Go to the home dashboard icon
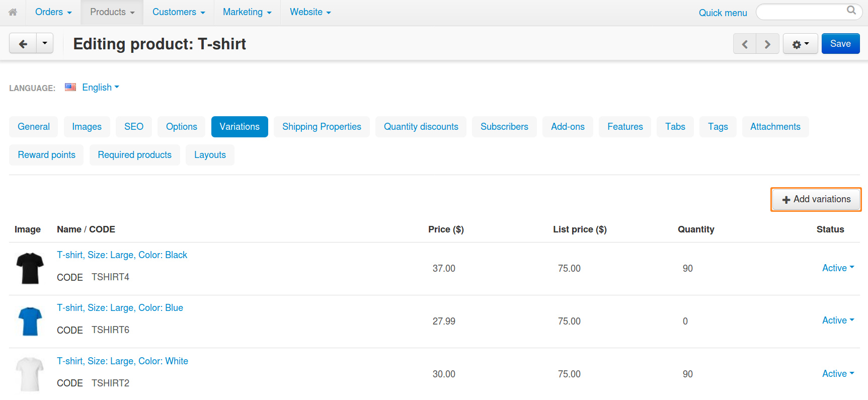The width and height of the screenshot is (868, 400). [13, 12]
